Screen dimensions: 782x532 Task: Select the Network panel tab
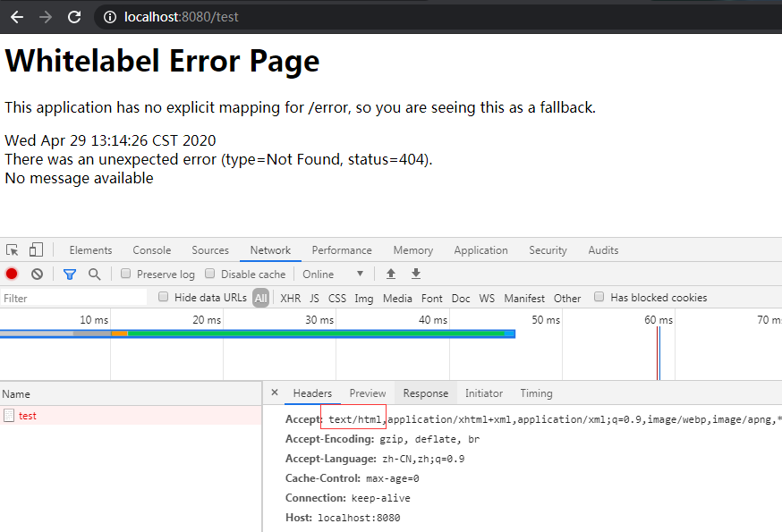[x=270, y=249]
